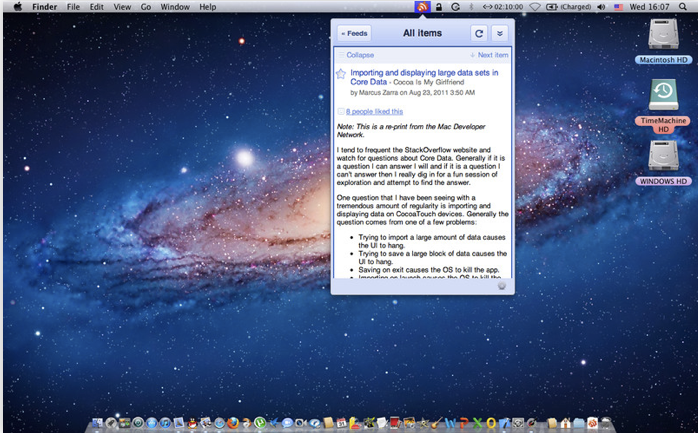Open the Apple menu
This screenshot has height=433, width=698.
[x=18, y=7]
